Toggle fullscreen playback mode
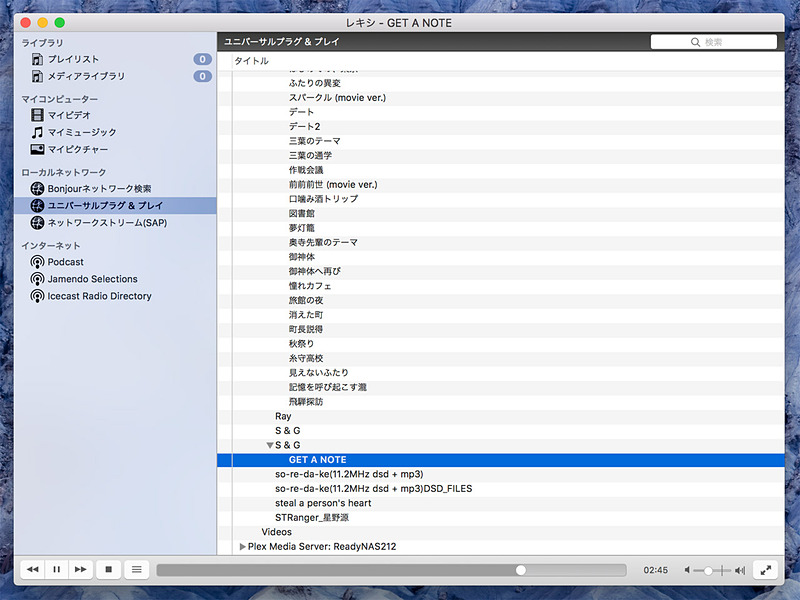The width and height of the screenshot is (800, 600). (766, 569)
